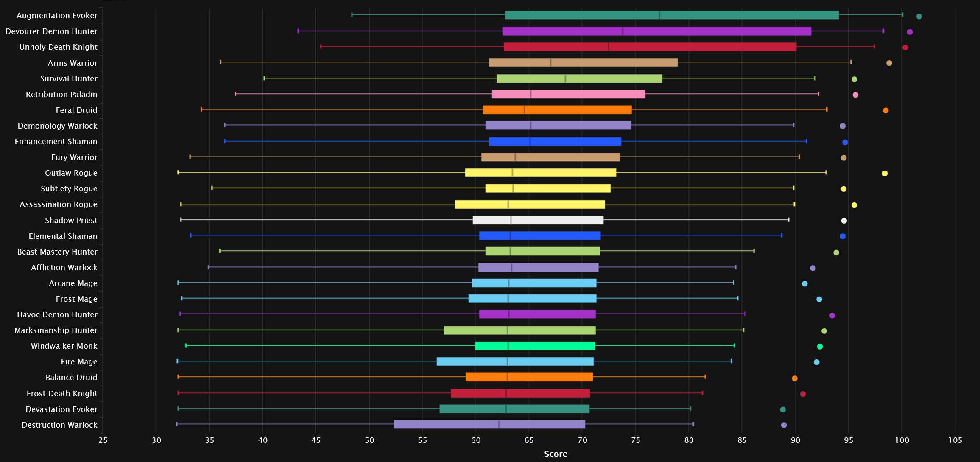The height and width of the screenshot is (462, 980).
Task: Click the Augmentation Evoker outlier dot
Action: 919,17
